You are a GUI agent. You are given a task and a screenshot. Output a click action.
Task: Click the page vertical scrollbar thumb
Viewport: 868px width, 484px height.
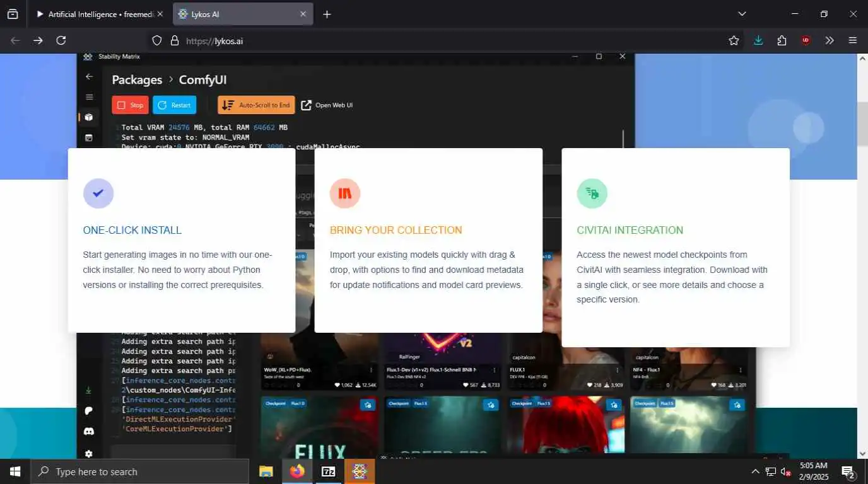(862, 123)
